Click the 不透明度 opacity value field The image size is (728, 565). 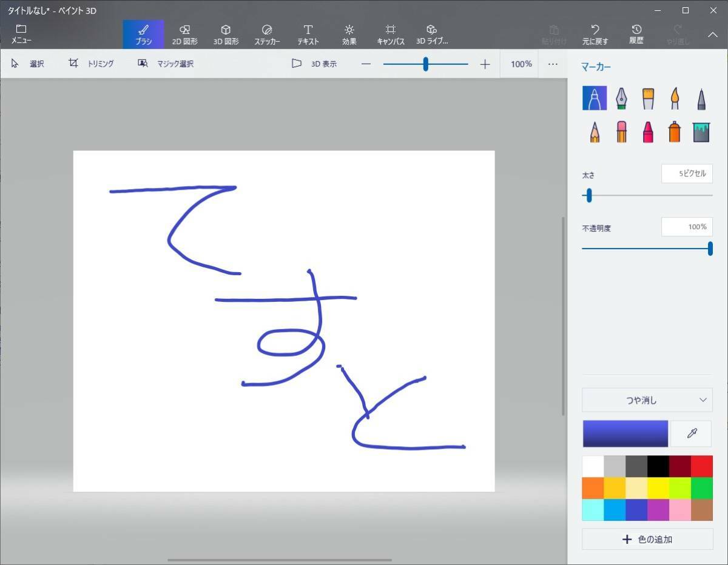pos(687,227)
